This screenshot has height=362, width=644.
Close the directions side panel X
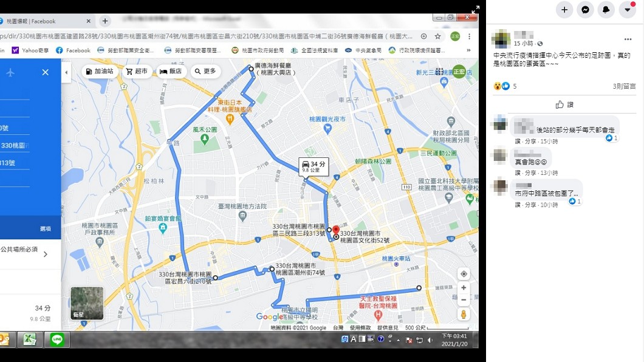point(45,72)
